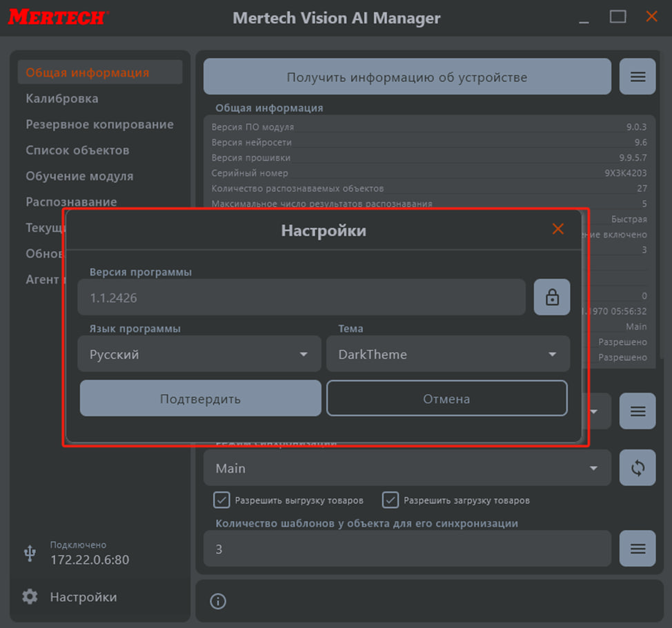Go to Список объектов in sidebar
Viewport: 672px width, 628px height.
click(x=77, y=150)
